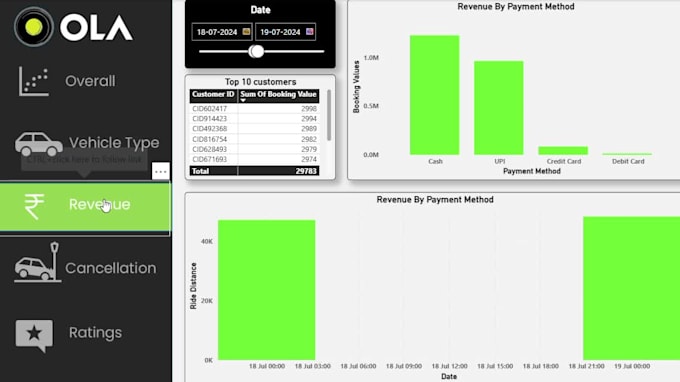680x382 pixels.
Task: Click the 19-07-2024 end date field
Action: point(285,32)
